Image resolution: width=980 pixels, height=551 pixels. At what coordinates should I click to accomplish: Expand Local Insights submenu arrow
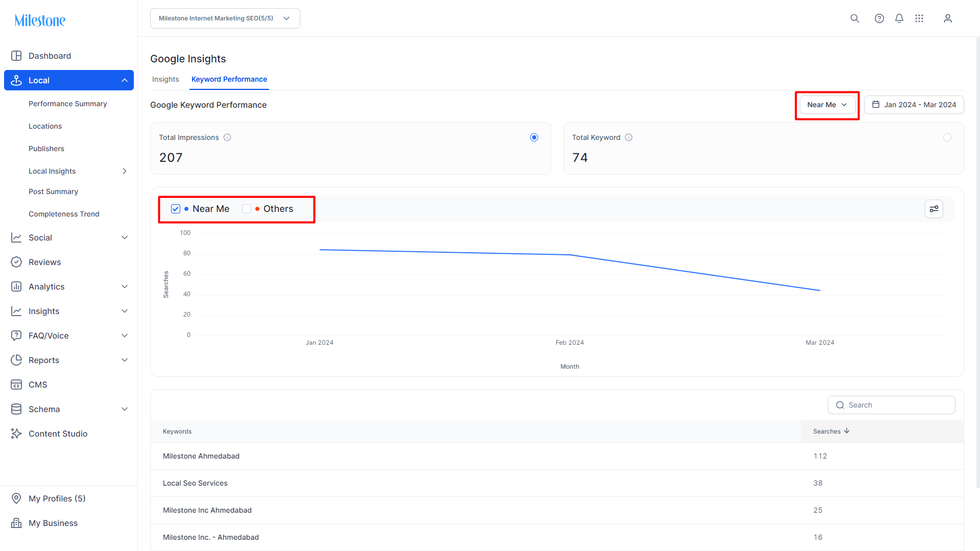pyautogui.click(x=125, y=171)
